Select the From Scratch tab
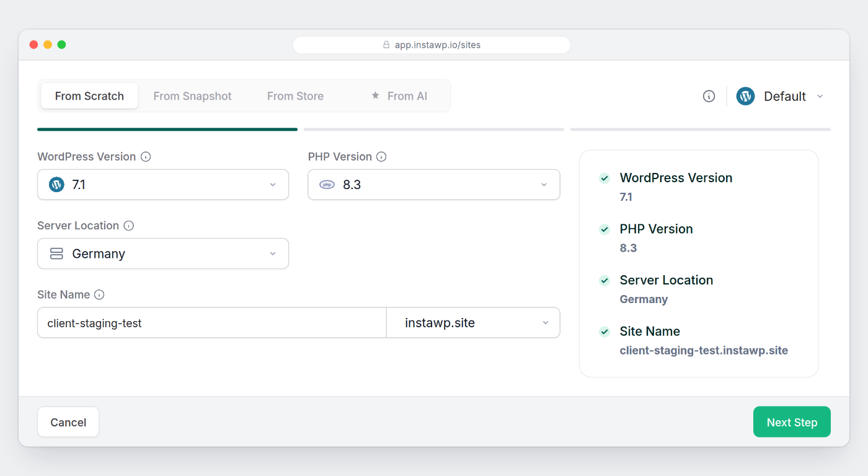Image resolution: width=868 pixels, height=476 pixels. tap(89, 96)
